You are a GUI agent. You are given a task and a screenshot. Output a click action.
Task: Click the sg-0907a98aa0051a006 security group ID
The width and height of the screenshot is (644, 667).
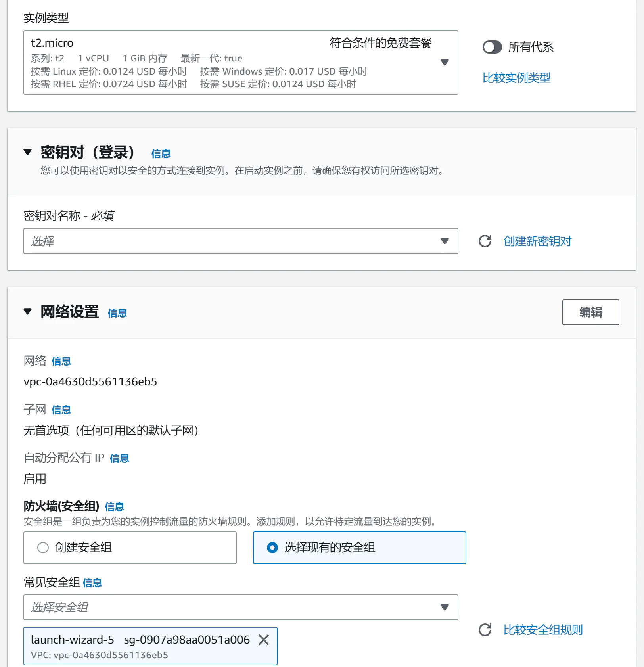pyautogui.click(x=187, y=640)
